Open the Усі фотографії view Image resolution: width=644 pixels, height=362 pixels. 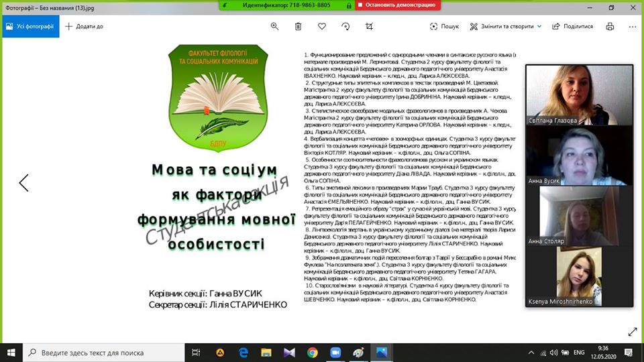[x=30, y=26]
